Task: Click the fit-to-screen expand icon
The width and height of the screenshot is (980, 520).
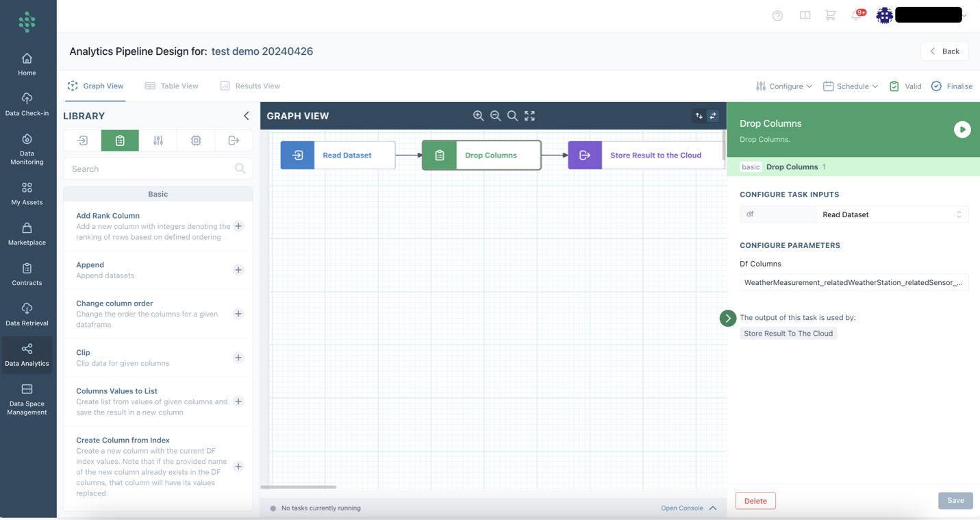Action: (x=529, y=116)
